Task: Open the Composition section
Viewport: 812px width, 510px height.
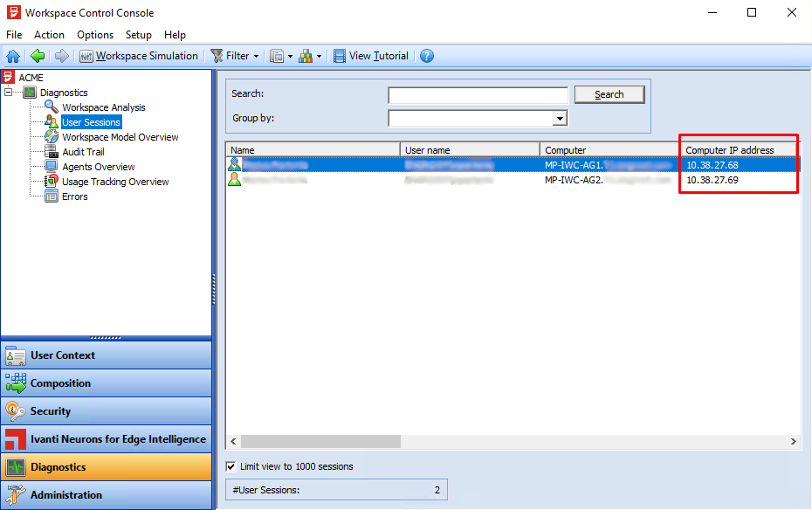Action: 107,383
